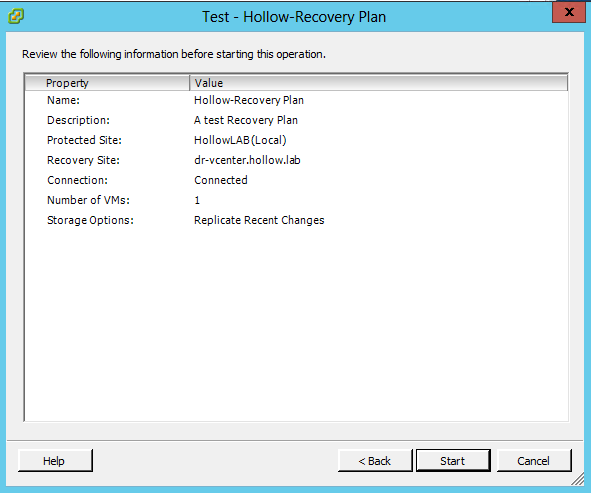Select the 'Replicate Recent Changes' value
591x493 pixels.
(259, 220)
